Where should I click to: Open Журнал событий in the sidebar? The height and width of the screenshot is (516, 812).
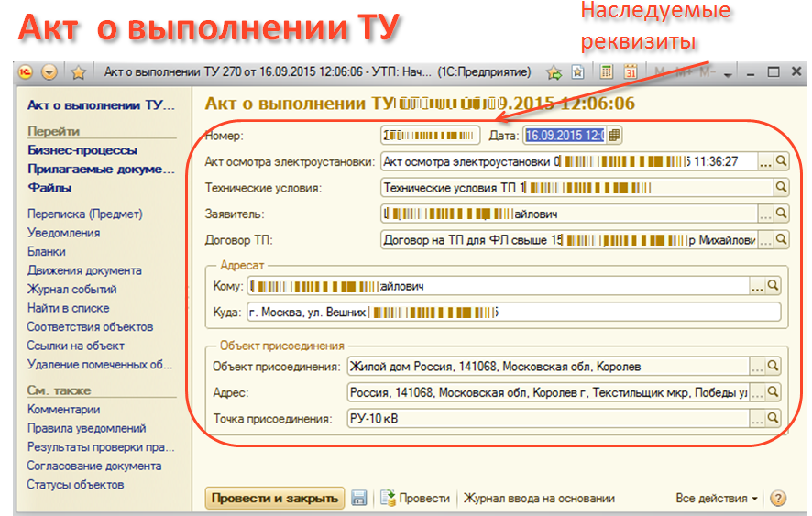pyautogui.click(x=72, y=290)
